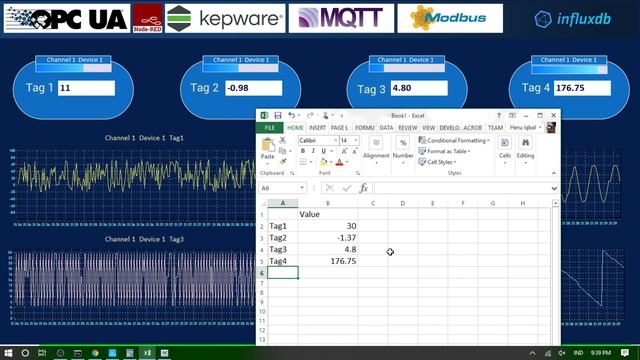This screenshot has width=640, height=360.
Task: Click the Redo arrow in Excel
Action: 310,116
